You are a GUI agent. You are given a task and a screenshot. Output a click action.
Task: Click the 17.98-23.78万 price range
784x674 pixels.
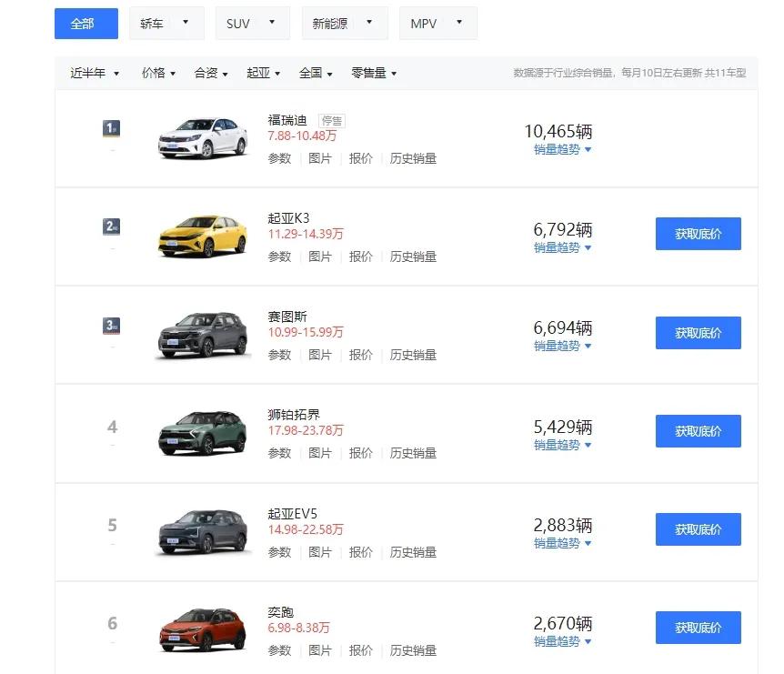pyautogui.click(x=306, y=430)
